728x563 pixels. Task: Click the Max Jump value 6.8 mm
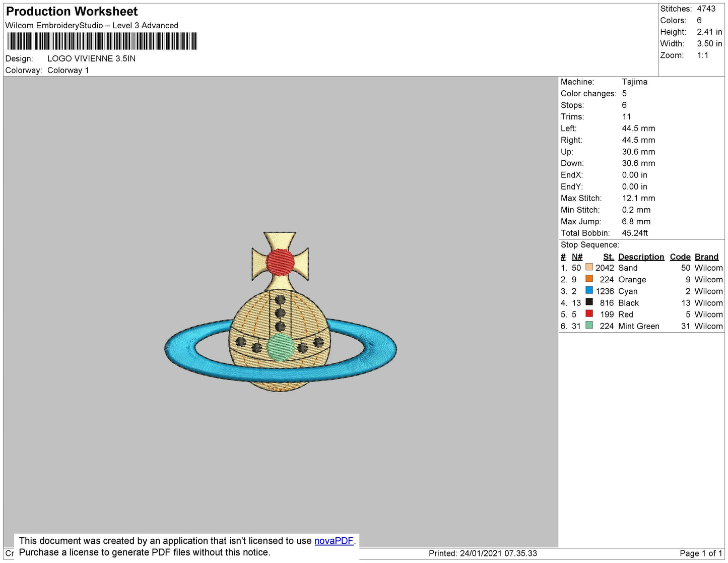coord(636,221)
